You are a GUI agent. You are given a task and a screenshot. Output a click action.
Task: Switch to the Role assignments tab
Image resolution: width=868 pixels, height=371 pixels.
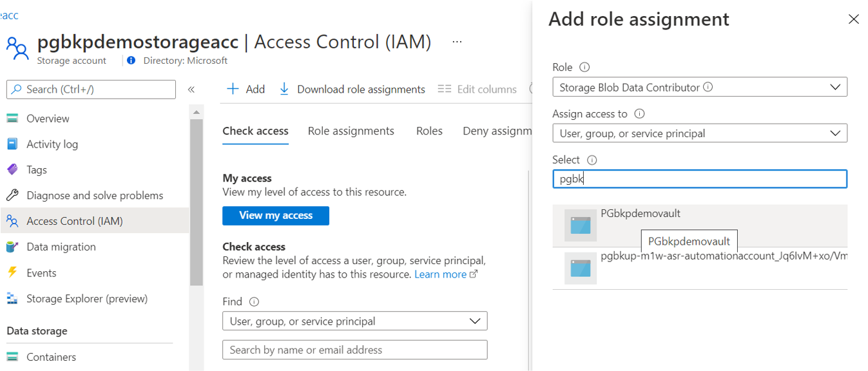coord(351,131)
